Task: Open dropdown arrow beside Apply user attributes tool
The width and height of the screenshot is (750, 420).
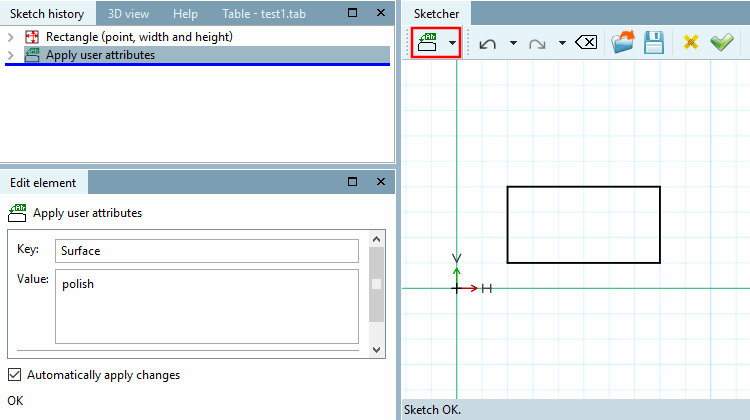Action: click(x=452, y=43)
